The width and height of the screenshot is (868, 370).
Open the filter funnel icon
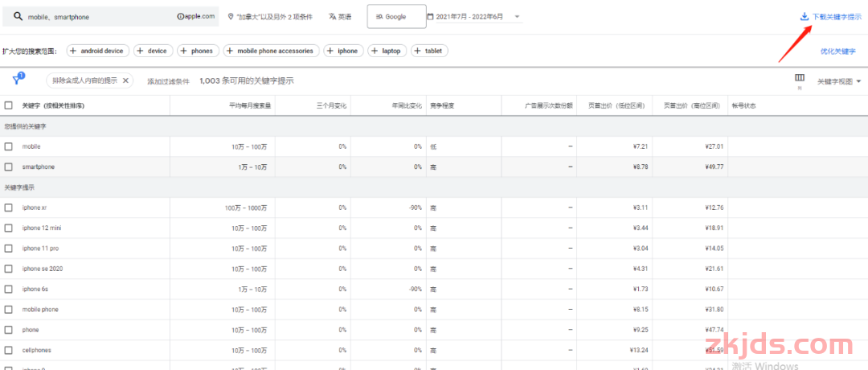click(x=17, y=80)
